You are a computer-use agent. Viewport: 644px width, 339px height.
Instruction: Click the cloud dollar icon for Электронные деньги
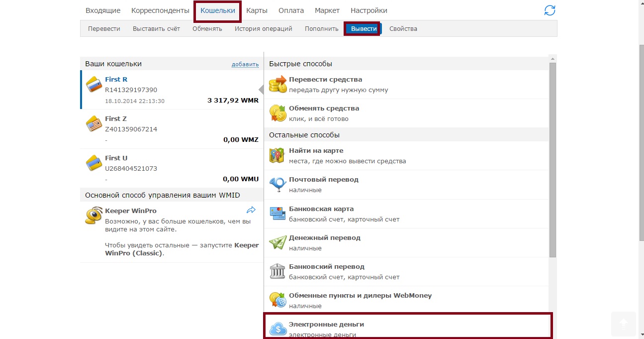[x=278, y=328]
